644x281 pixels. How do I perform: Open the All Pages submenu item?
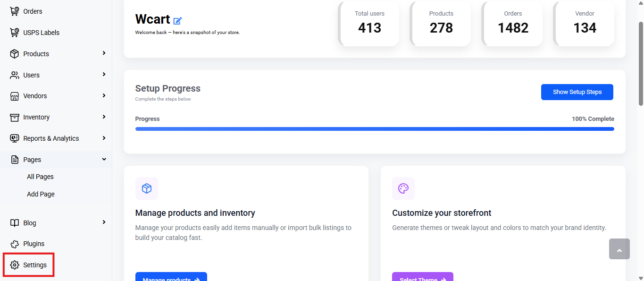pos(40,177)
